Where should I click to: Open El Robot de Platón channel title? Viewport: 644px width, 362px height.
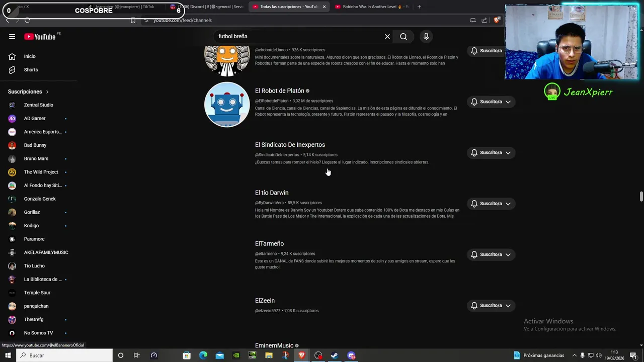click(280, 91)
